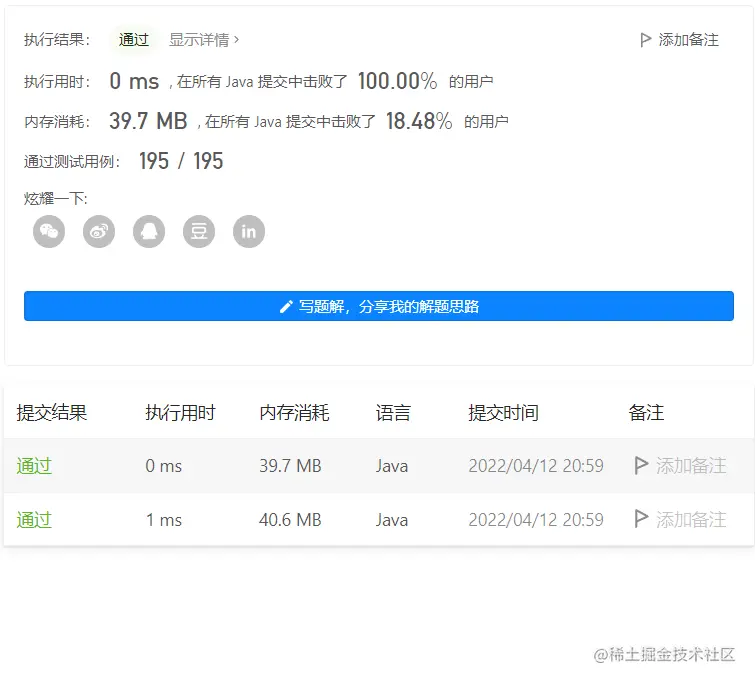The width and height of the screenshot is (755, 683).
Task: Click 执行用时 column header
Action: point(181,413)
